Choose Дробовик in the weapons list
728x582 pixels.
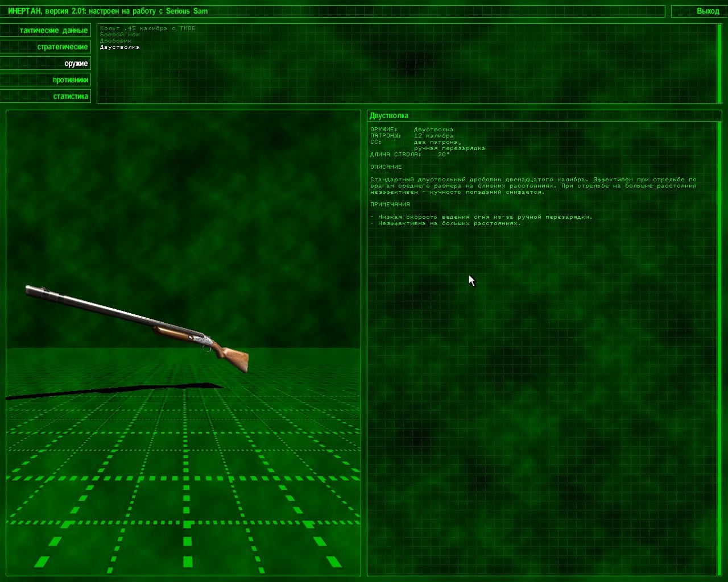click(x=116, y=41)
